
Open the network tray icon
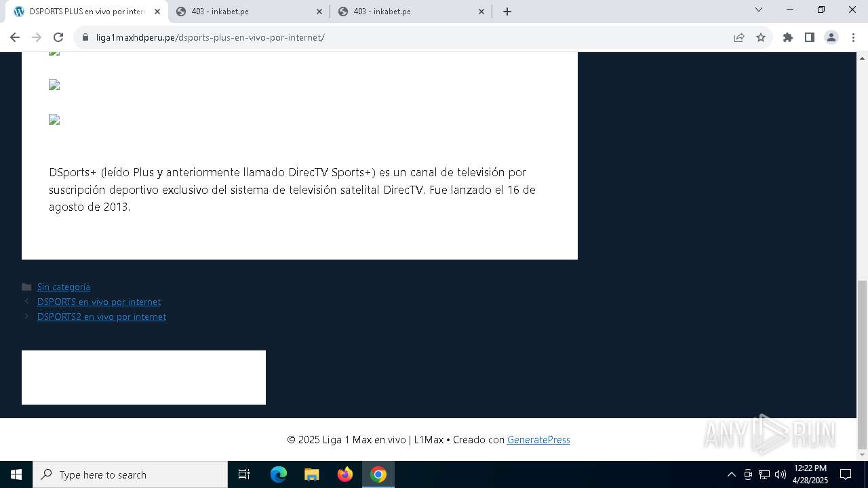tap(764, 474)
